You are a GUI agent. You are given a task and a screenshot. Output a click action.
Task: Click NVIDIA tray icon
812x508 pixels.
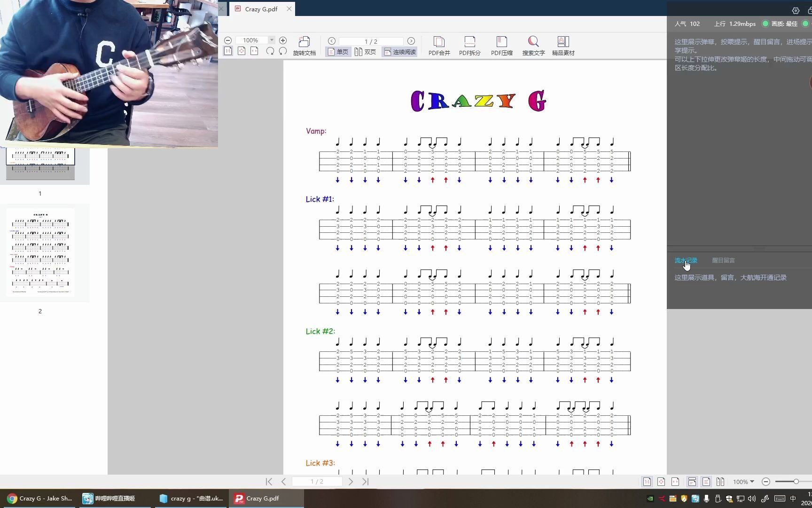[x=650, y=499]
